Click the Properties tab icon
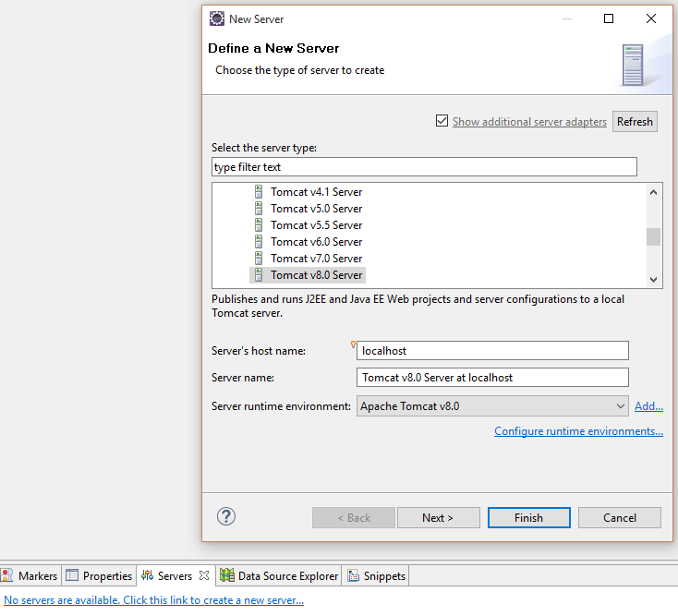 [x=72, y=575]
